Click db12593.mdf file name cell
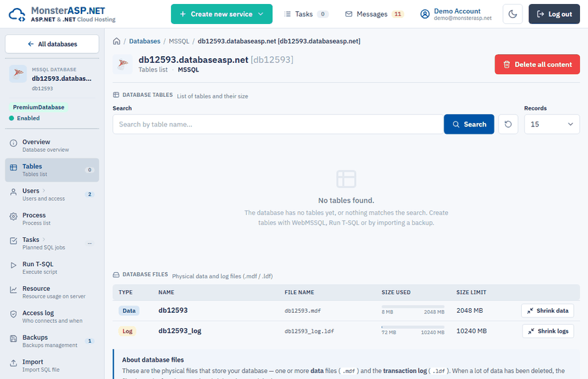 pos(303,311)
